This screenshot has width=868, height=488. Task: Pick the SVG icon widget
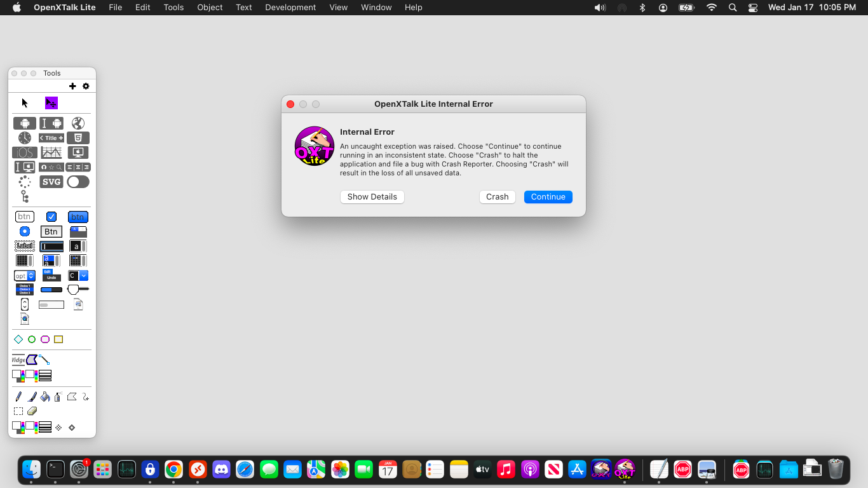51,182
